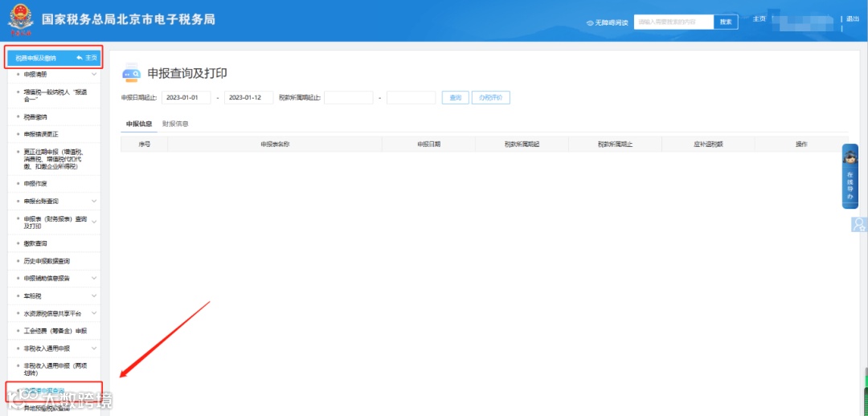The height and width of the screenshot is (416, 868).
Task: Click the 主页 link in top header
Action: click(x=759, y=18)
